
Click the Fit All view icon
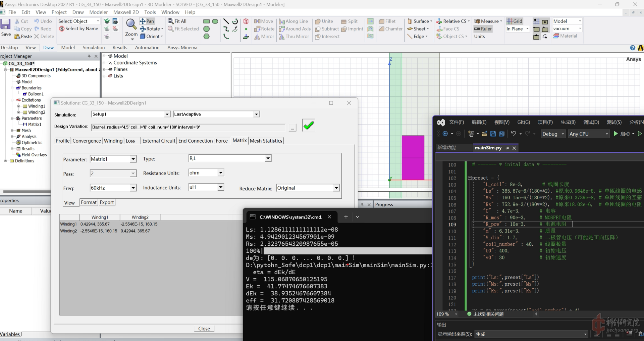click(177, 21)
